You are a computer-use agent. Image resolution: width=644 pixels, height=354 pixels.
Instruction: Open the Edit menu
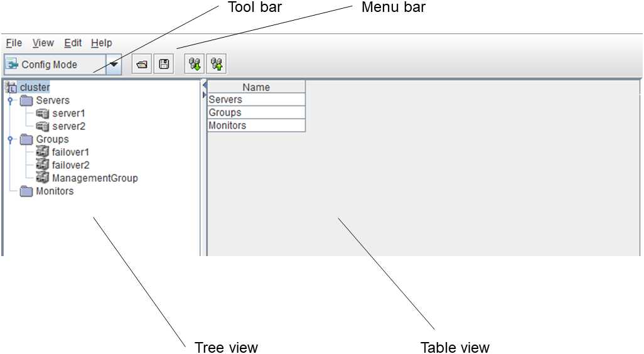[73, 43]
